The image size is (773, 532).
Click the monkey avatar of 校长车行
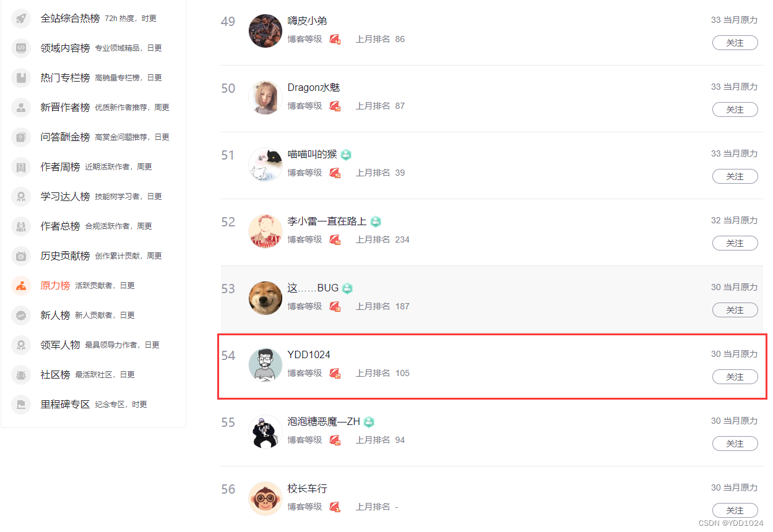[x=265, y=498]
